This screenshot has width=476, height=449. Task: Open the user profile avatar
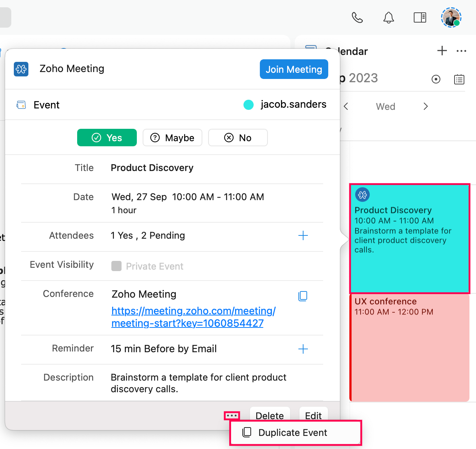click(x=451, y=17)
